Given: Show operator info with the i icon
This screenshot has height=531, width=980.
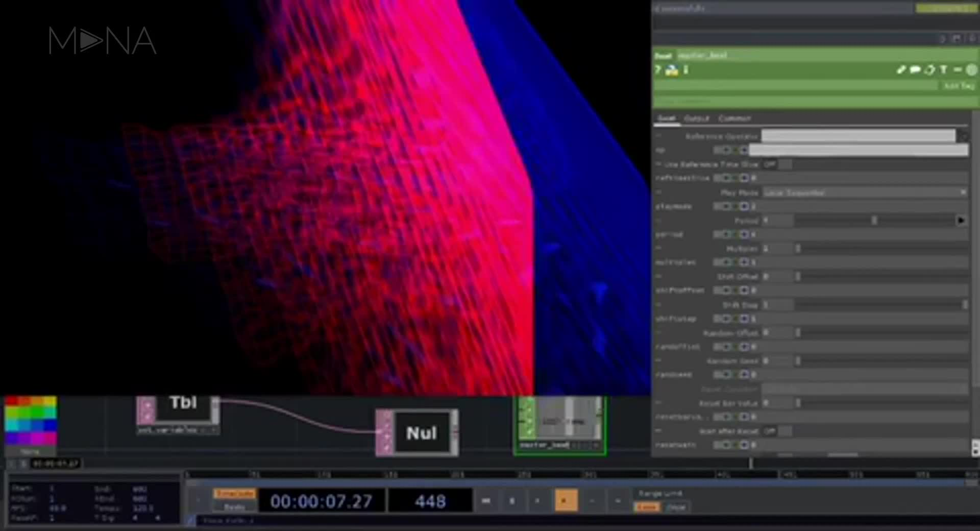Looking at the screenshot, I should 685,70.
